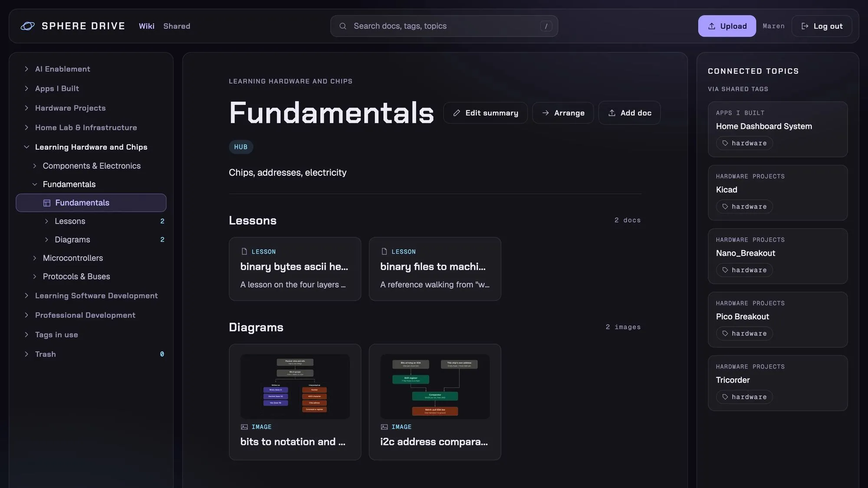
Task: Expand the Lessons sidebar group
Action: [46, 221]
